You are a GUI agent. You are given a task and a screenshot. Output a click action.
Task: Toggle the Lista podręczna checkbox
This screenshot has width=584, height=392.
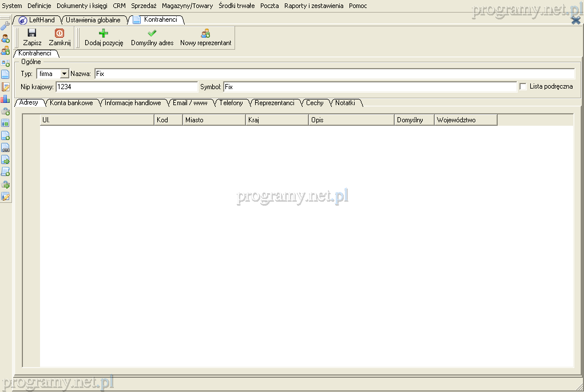(x=523, y=86)
